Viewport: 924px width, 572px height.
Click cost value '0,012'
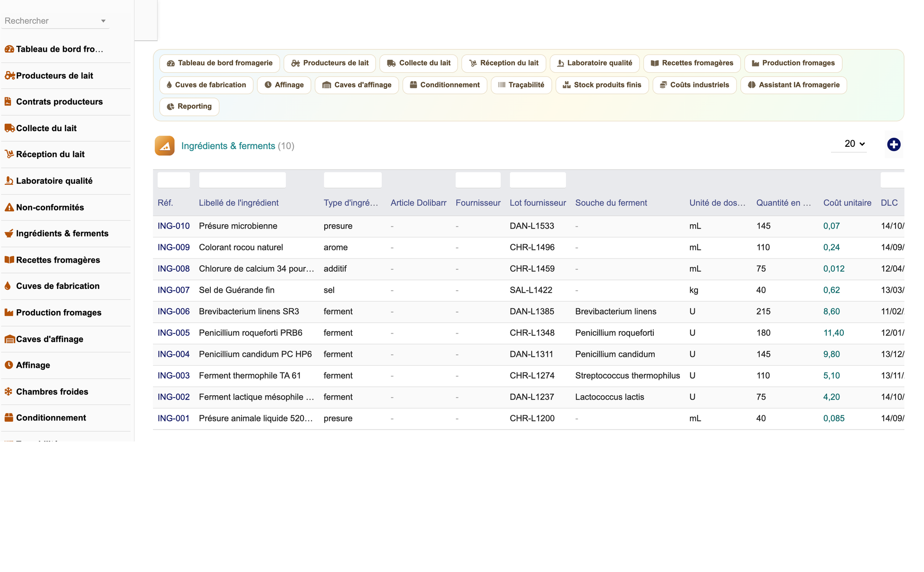(834, 269)
